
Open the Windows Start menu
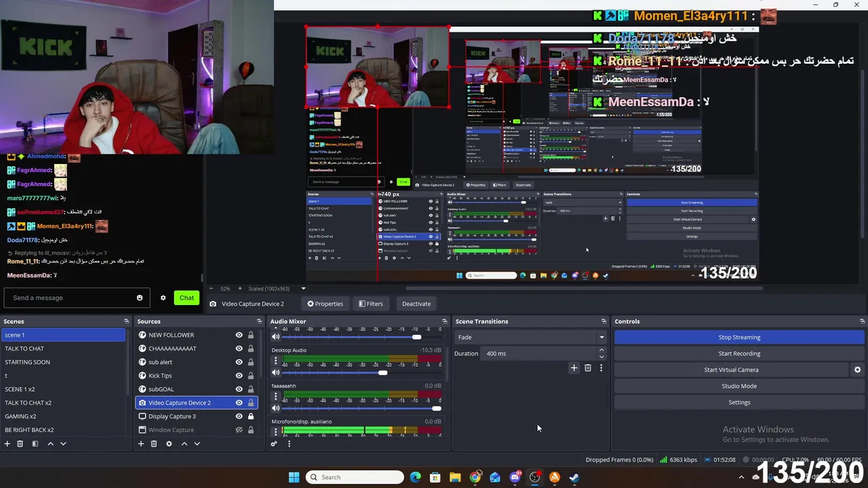pyautogui.click(x=294, y=477)
